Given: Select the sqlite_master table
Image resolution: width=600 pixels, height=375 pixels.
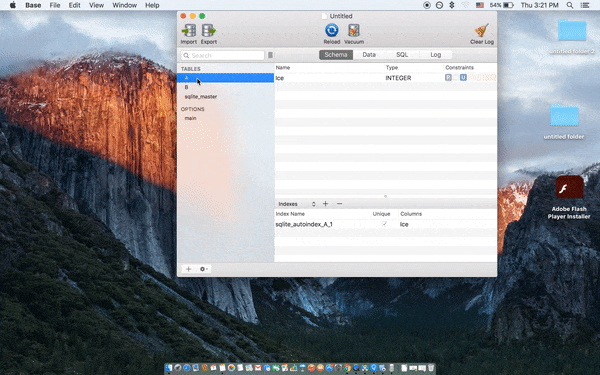Looking at the screenshot, I should click(x=225, y=96).
